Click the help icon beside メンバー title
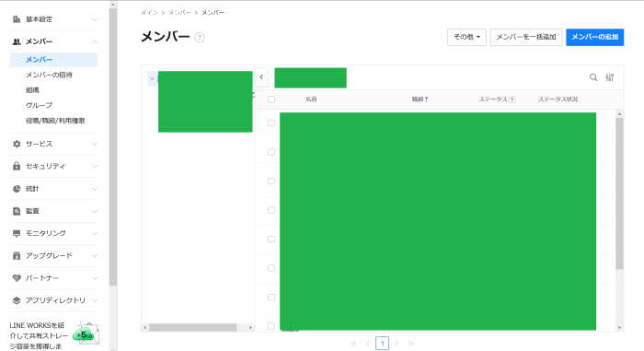This screenshot has width=644, height=351. point(200,38)
